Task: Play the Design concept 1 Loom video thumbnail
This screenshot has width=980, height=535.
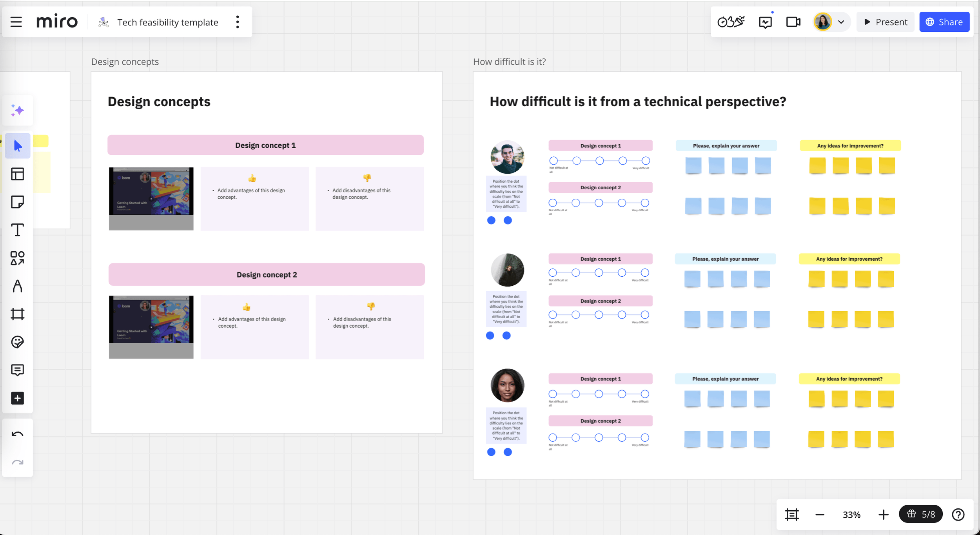Action: point(151,198)
